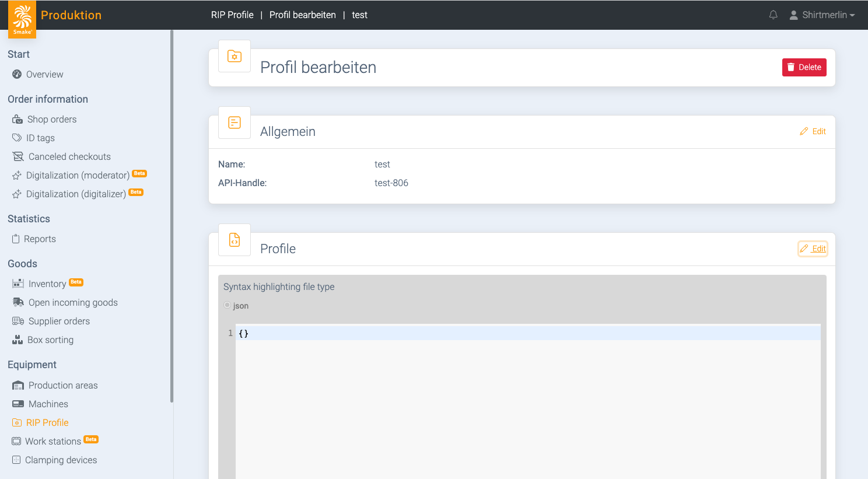Click the Allgemein section form icon
868x479 pixels.
tap(235, 123)
